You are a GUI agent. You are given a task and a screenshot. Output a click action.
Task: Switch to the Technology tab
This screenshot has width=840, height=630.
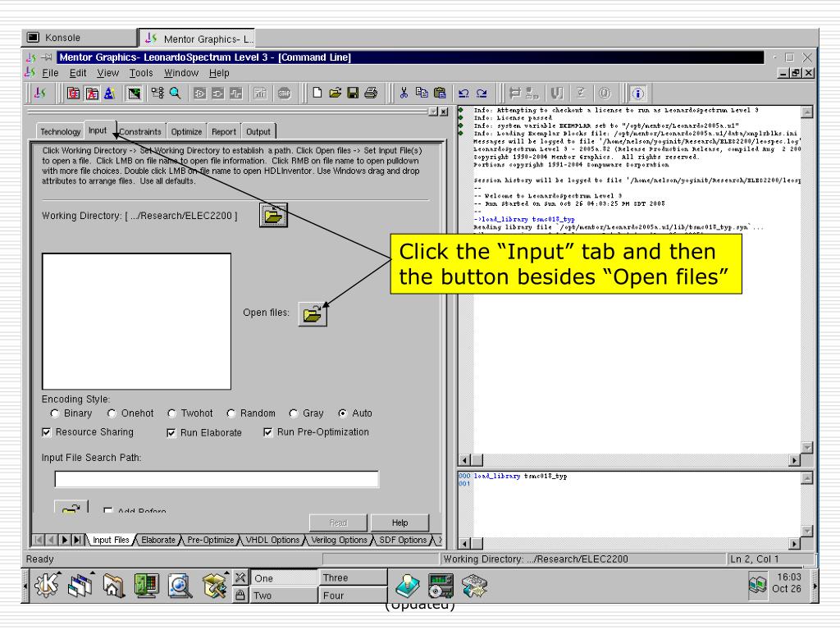[60, 132]
